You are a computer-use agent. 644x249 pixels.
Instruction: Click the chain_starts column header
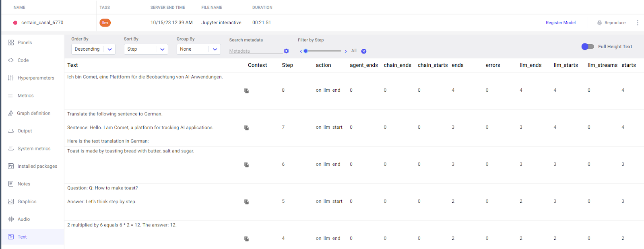pos(433,65)
